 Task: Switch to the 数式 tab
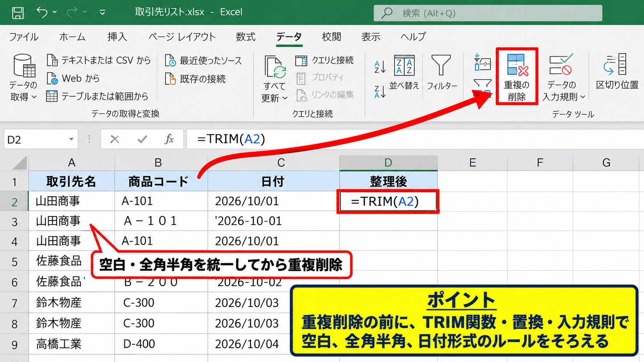[246, 37]
